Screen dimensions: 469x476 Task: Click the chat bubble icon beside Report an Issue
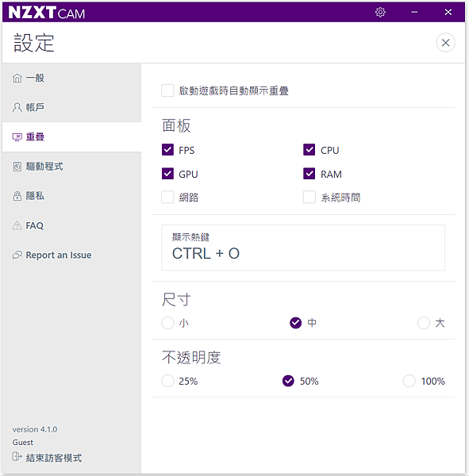pyautogui.click(x=17, y=255)
